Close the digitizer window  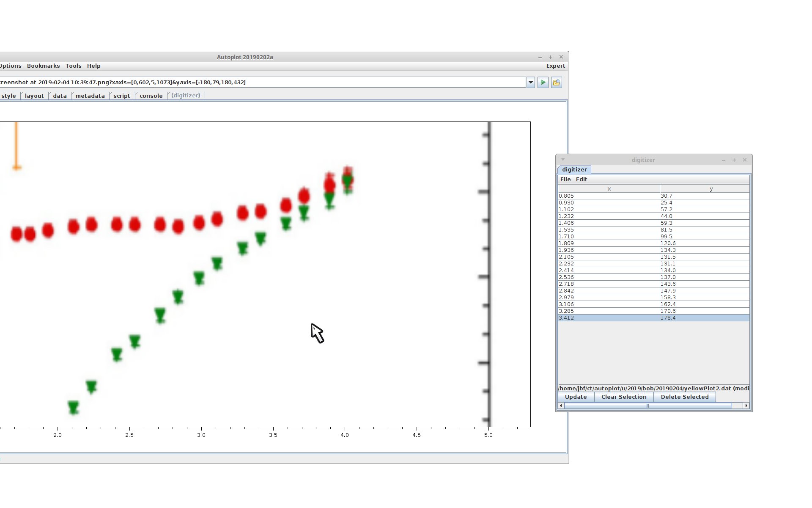745,160
